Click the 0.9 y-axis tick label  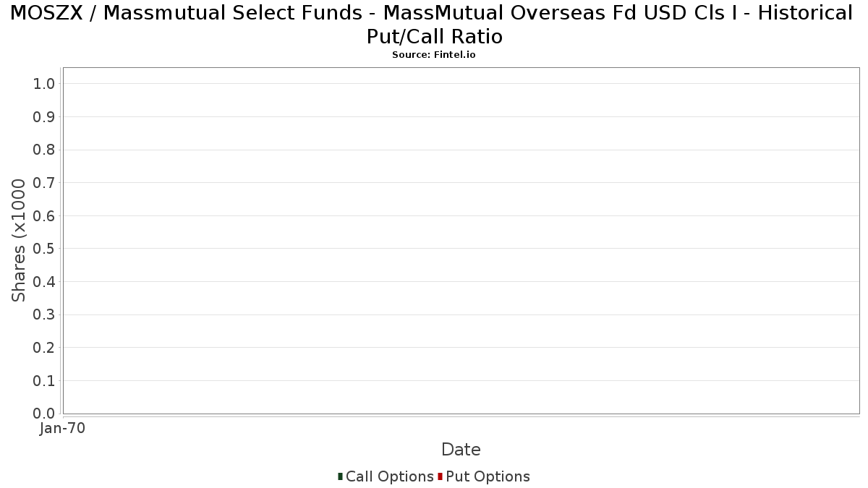pos(44,117)
